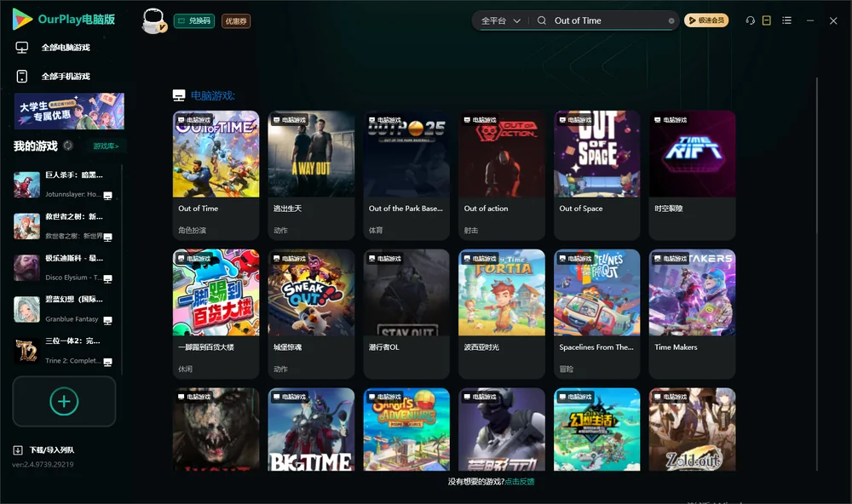The height and width of the screenshot is (504, 852).
Task: Open the 下载/导入列队 download queue
Action: [x=52, y=450]
